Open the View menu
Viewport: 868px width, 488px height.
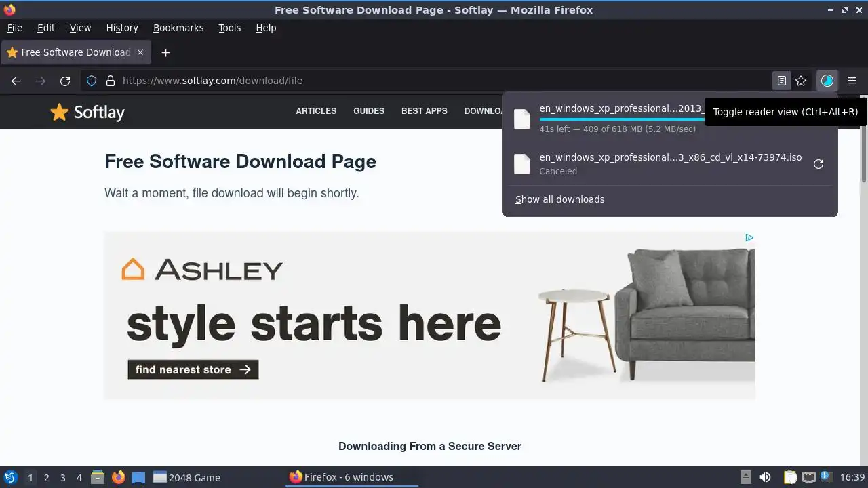(x=80, y=28)
